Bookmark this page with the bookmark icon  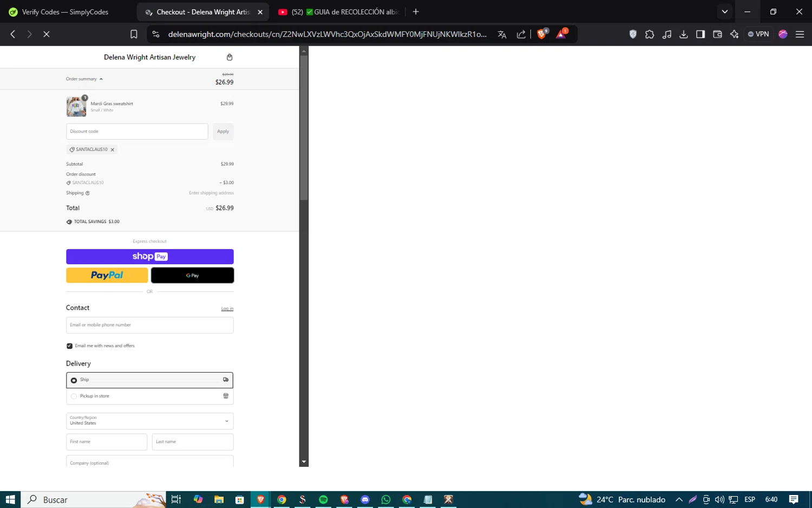134,34
